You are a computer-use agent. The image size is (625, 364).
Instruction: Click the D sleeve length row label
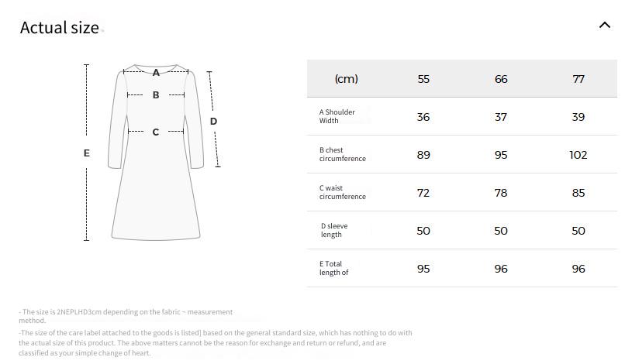(334, 230)
